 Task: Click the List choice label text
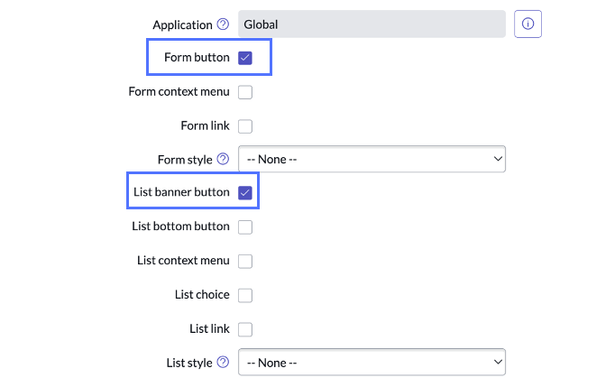coord(202,295)
